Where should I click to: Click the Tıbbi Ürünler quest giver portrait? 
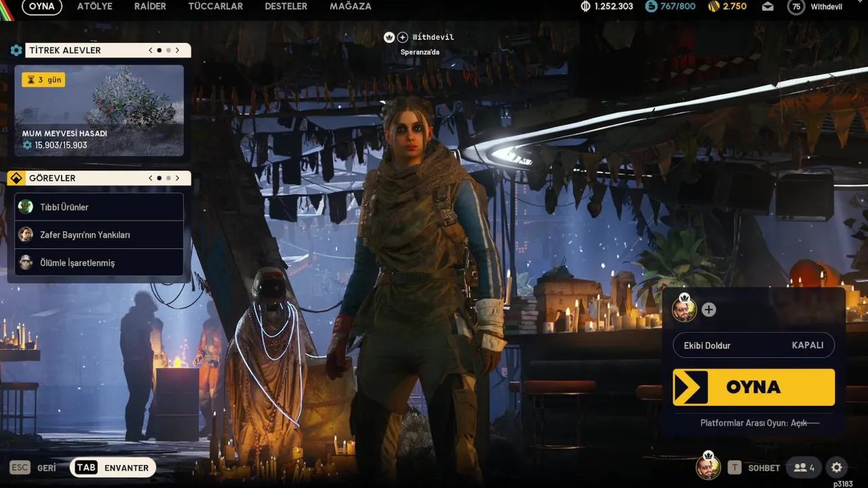26,207
